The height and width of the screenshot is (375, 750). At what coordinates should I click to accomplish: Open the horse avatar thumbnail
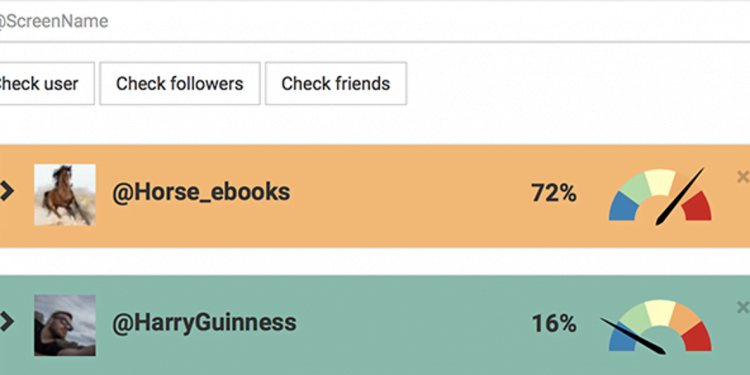click(65, 195)
